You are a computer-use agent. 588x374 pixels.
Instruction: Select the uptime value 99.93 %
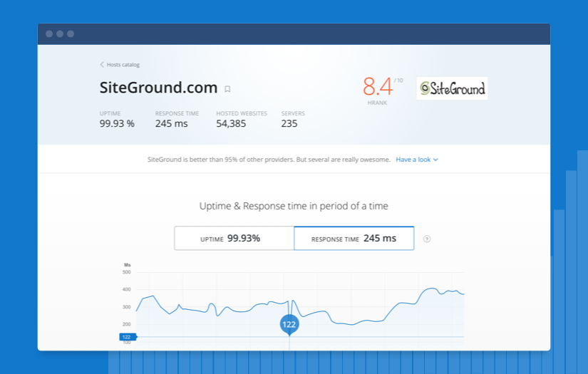pos(117,124)
